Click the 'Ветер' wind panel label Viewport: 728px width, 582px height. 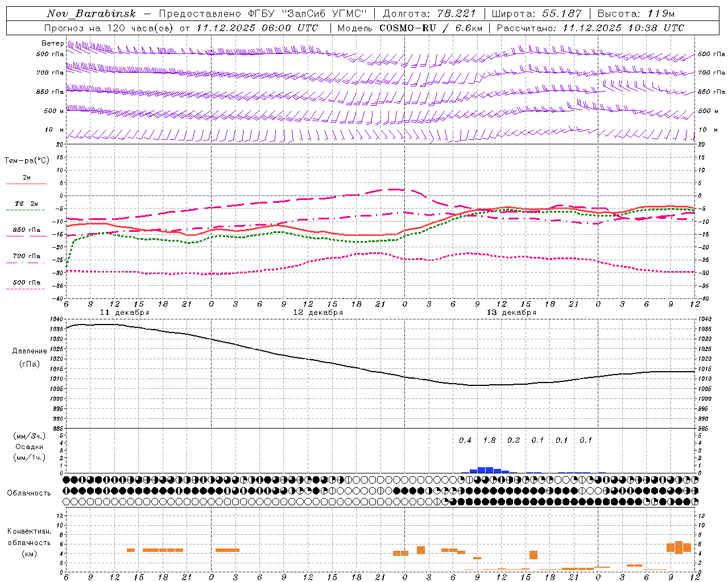pos(52,43)
